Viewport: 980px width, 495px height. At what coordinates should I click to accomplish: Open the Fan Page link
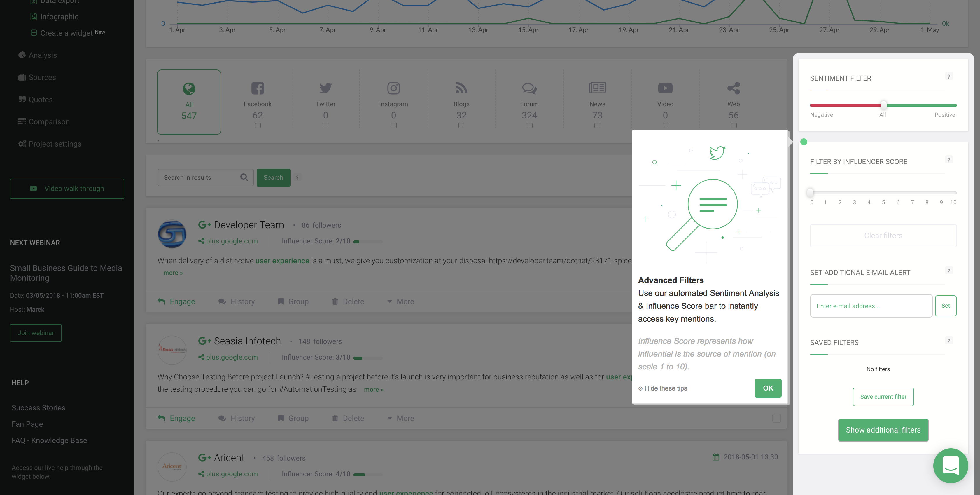click(x=27, y=424)
